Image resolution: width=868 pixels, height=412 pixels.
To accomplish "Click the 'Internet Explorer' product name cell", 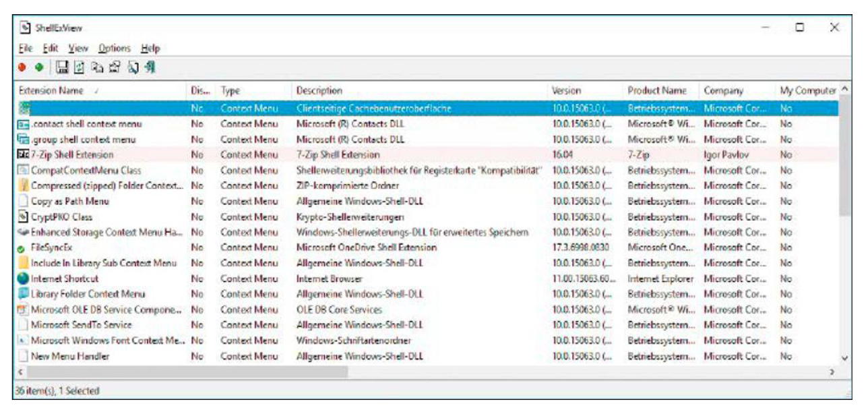I will point(661,278).
